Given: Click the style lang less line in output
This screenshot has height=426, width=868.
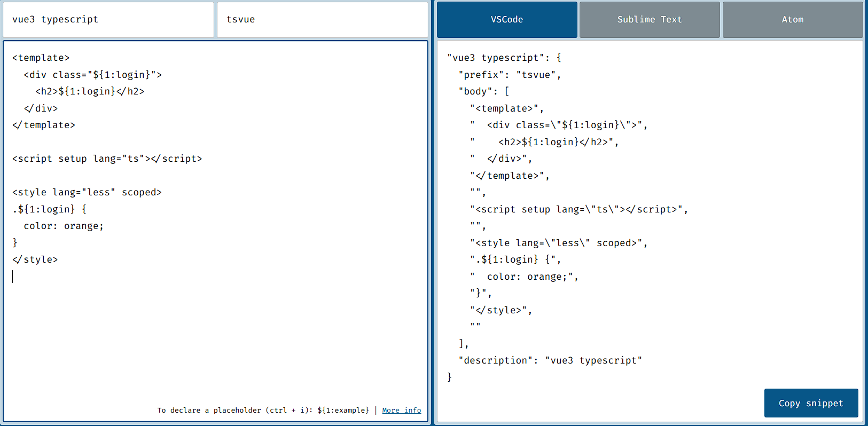Looking at the screenshot, I should click(559, 243).
